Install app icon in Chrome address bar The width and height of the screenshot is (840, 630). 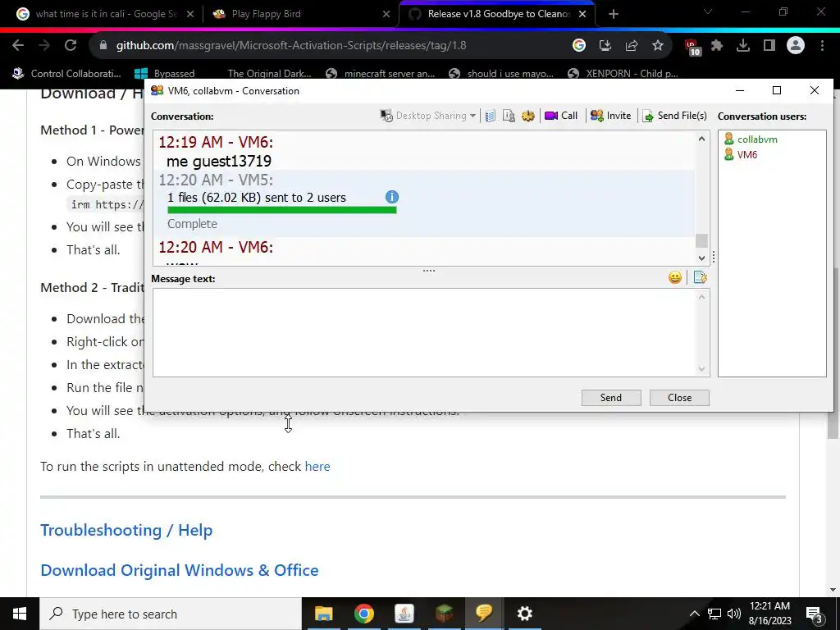coord(605,46)
